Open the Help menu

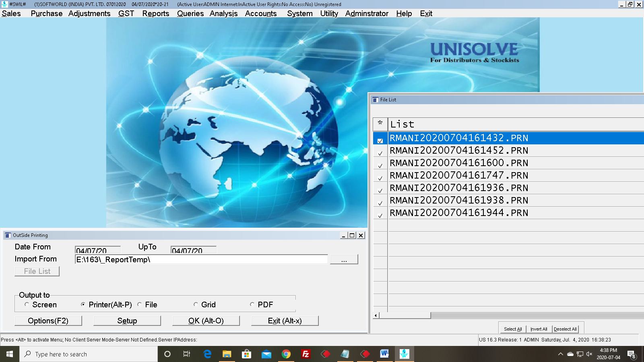[x=404, y=13]
